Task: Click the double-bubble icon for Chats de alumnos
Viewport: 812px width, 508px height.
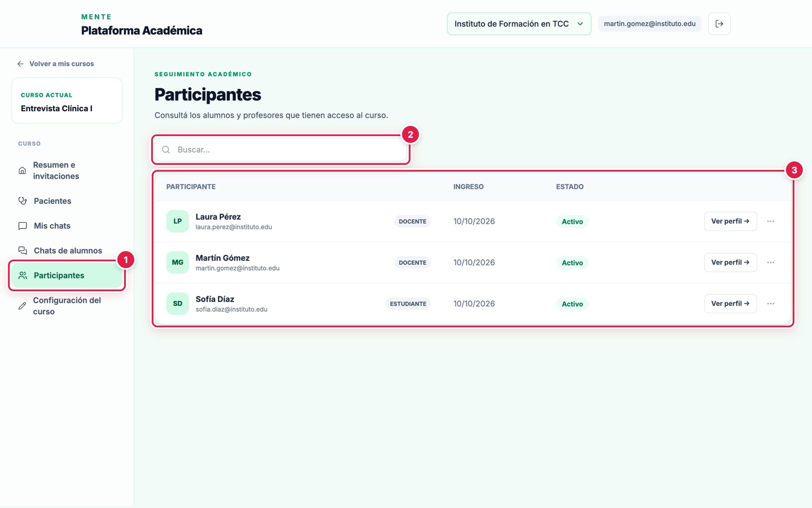Action: coord(22,250)
